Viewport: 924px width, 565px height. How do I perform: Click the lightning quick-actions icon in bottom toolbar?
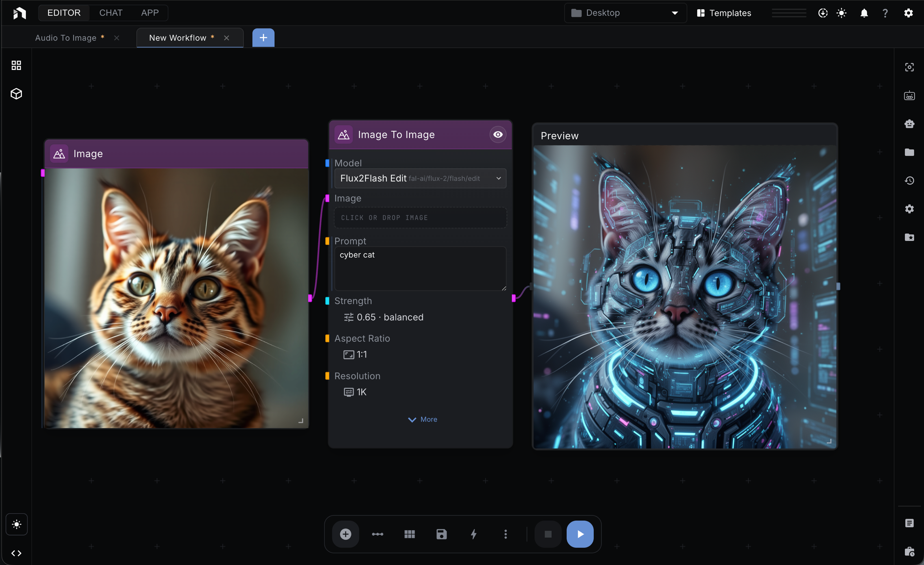coord(473,534)
